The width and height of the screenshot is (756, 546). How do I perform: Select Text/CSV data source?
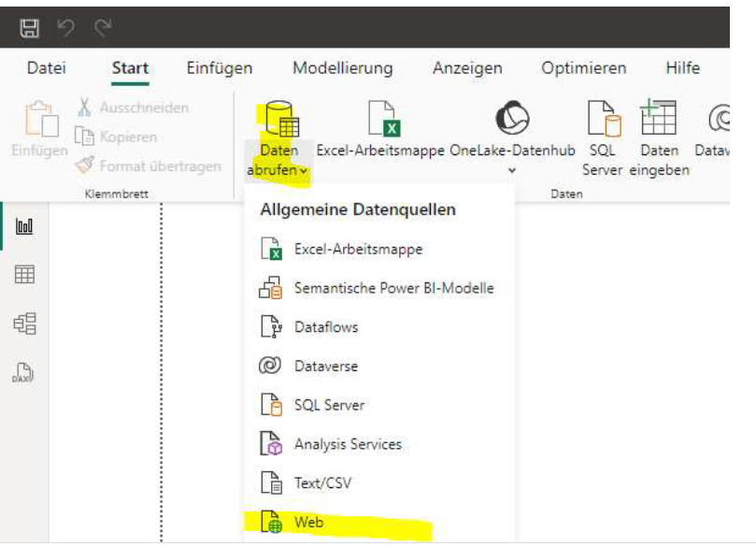[x=379, y=482]
